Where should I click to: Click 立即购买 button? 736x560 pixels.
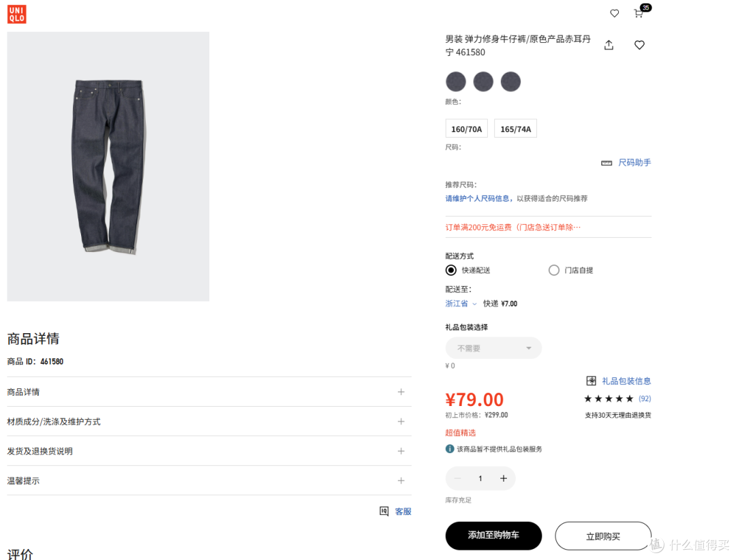pos(602,535)
